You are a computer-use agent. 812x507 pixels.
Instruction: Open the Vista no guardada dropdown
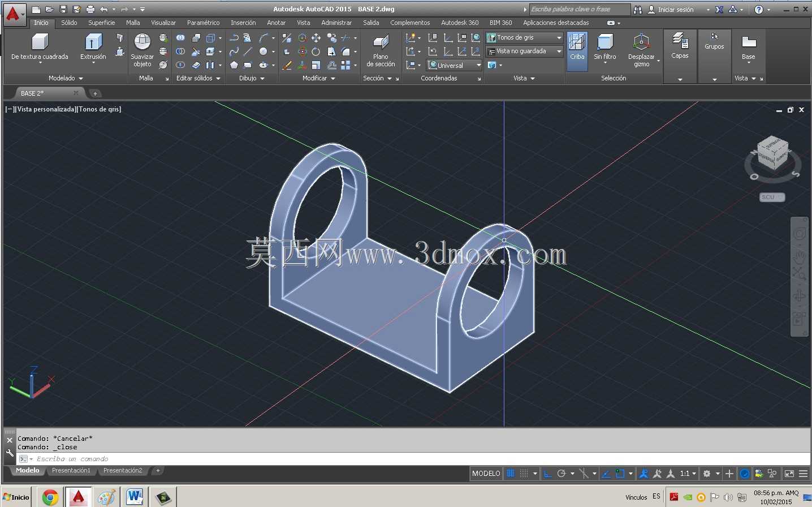[524, 51]
